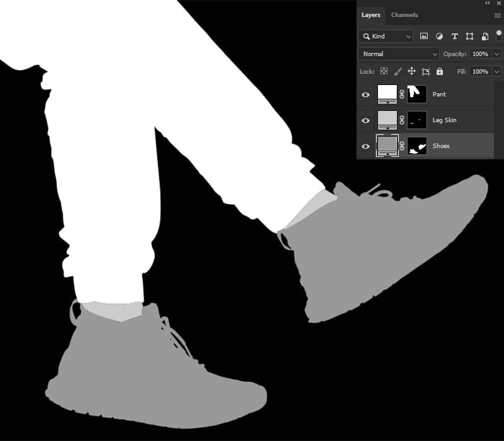504x441 pixels.
Task: Select the Pant layer mask thumbnail
Action: click(x=417, y=94)
